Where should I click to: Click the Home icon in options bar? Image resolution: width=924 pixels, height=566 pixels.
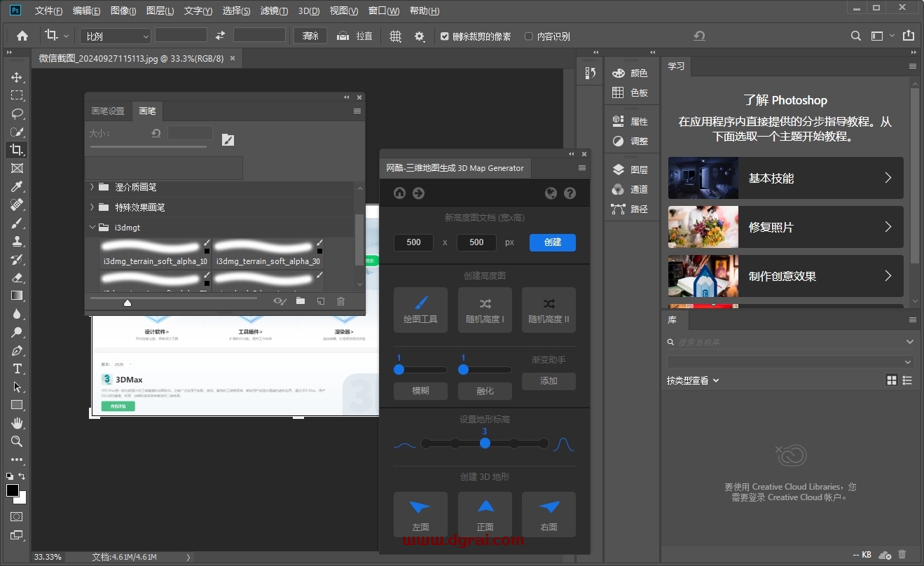click(x=22, y=36)
